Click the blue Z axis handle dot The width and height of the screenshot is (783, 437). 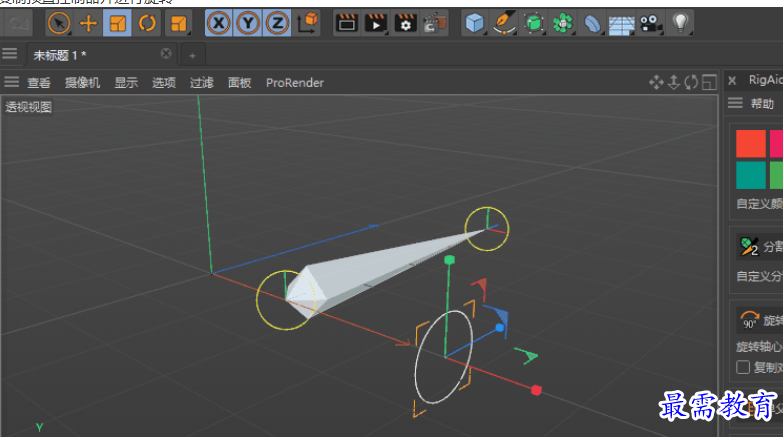tap(499, 328)
